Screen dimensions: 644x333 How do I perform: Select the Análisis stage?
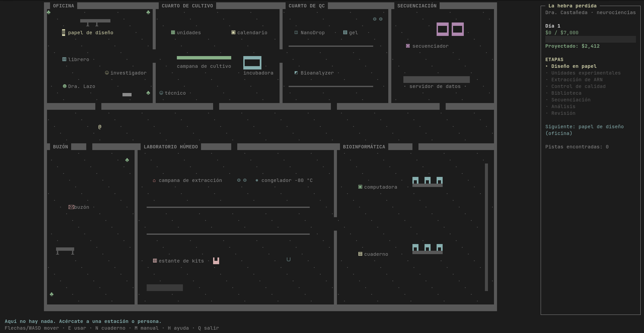point(563,106)
